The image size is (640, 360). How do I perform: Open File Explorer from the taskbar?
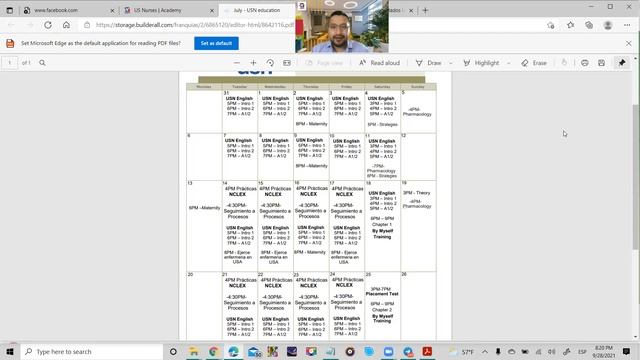[194, 351]
